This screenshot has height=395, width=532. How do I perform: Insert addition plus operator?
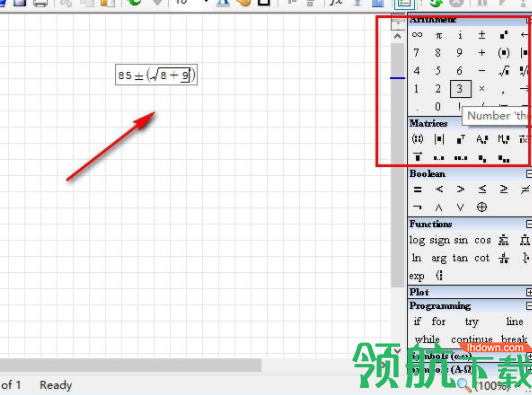(x=481, y=53)
